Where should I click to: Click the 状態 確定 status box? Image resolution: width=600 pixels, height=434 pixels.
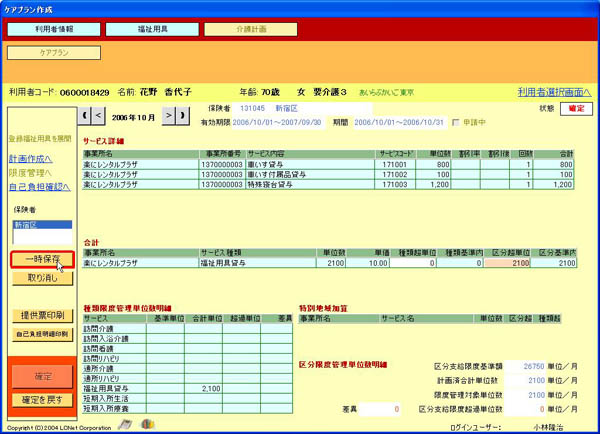tap(576, 109)
